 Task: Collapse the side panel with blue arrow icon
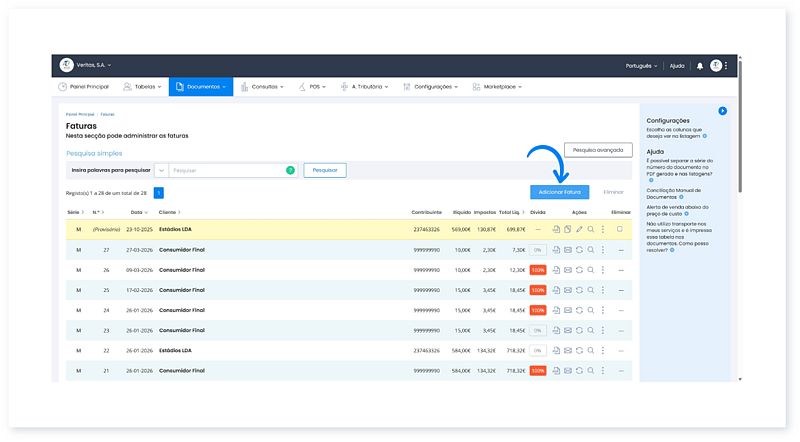(722, 111)
